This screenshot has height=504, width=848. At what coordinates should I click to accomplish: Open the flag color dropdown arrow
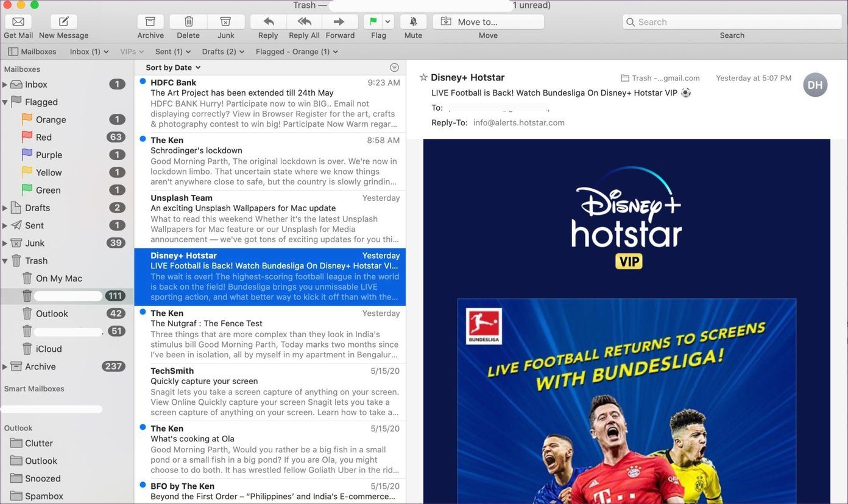(388, 22)
